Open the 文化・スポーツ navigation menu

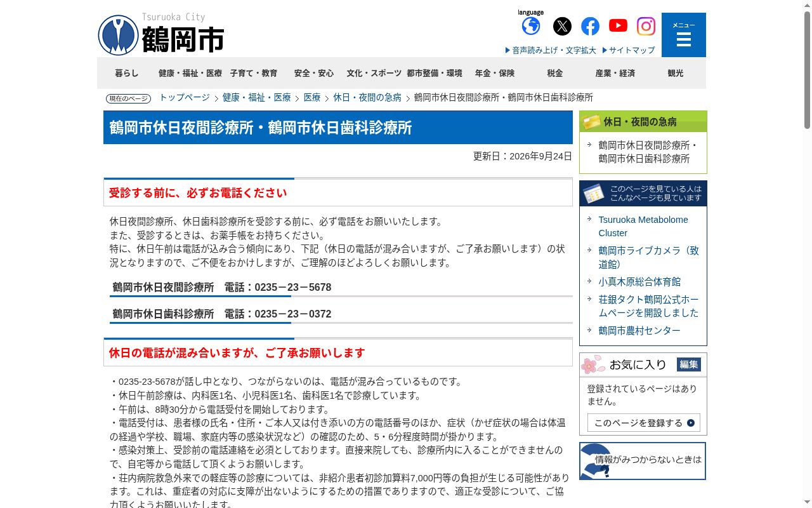(x=374, y=73)
